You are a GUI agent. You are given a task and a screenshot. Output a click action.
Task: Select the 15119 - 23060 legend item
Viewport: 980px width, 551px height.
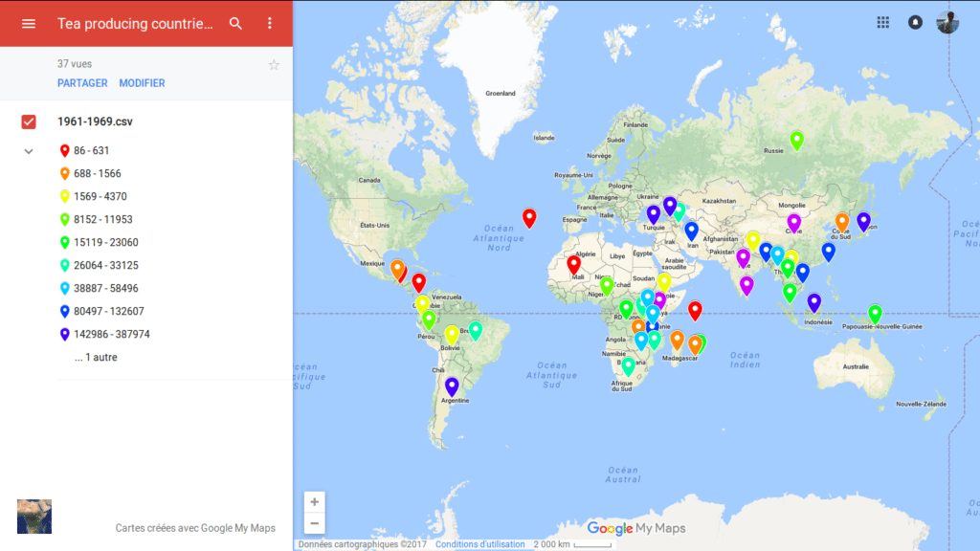99,242
